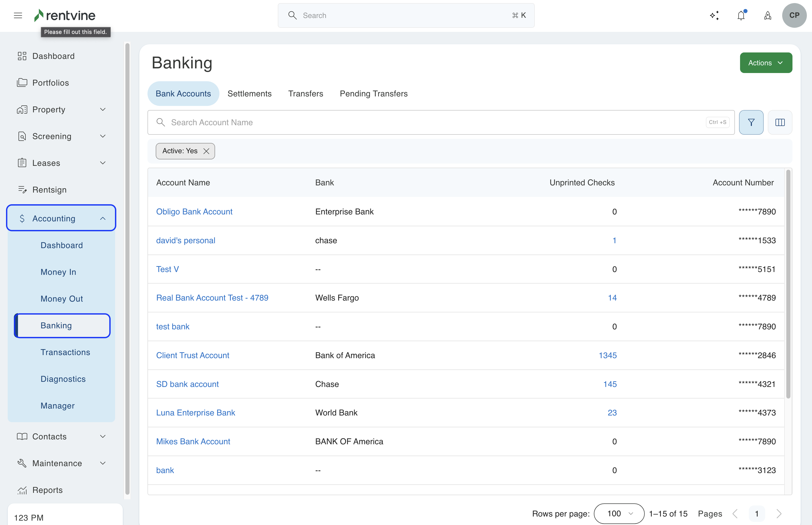
Task: Open the column chooser icon
Action: click(780, 122)
